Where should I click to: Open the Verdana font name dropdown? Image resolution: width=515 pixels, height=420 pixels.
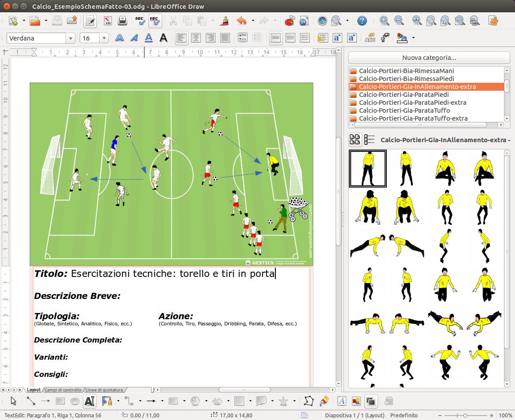(x=70, y=38)
